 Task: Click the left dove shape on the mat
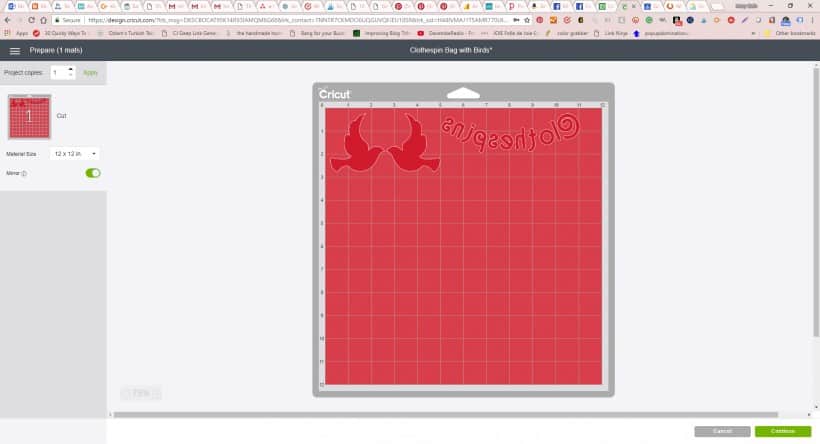[358, 143]
